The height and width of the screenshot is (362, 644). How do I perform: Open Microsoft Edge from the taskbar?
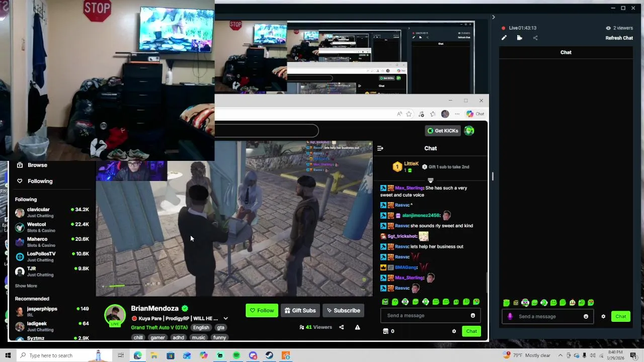click(137, 355)
